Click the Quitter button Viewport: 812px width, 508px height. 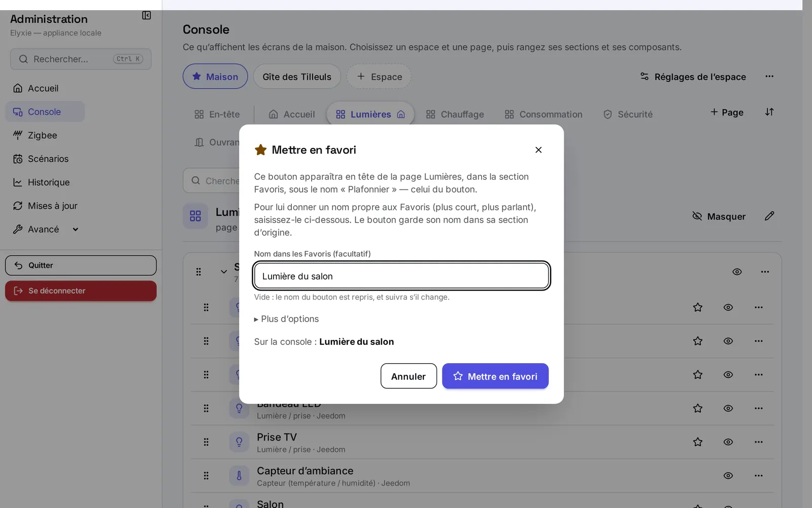(81, 265)
